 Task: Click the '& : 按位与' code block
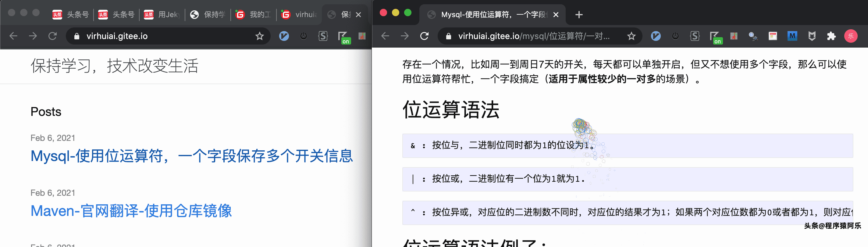point(628,145)
